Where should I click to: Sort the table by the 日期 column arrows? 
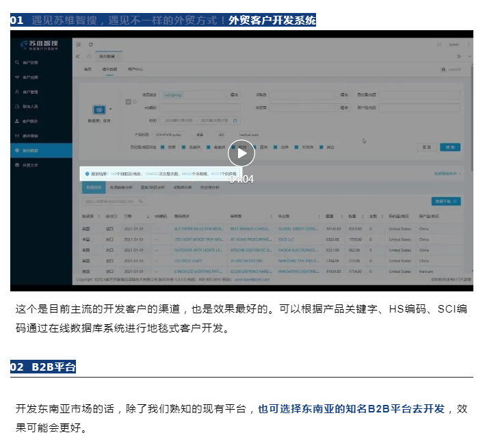coord(148,216)
